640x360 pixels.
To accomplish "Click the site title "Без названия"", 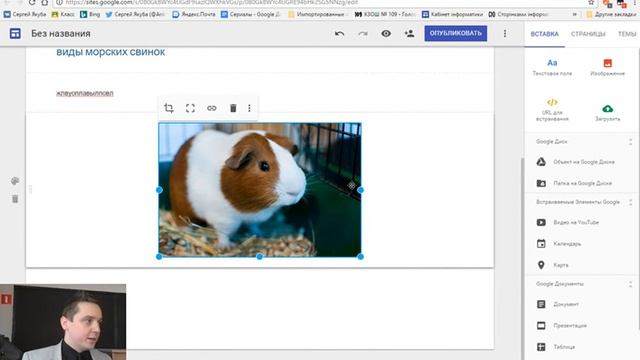I will point(61,33).
